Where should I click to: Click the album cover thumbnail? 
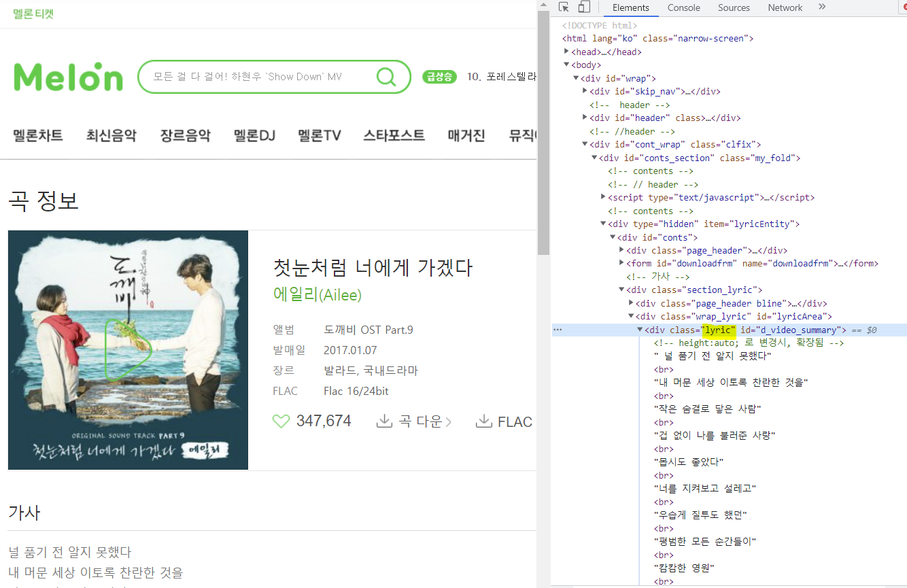[x=128, y=349]
